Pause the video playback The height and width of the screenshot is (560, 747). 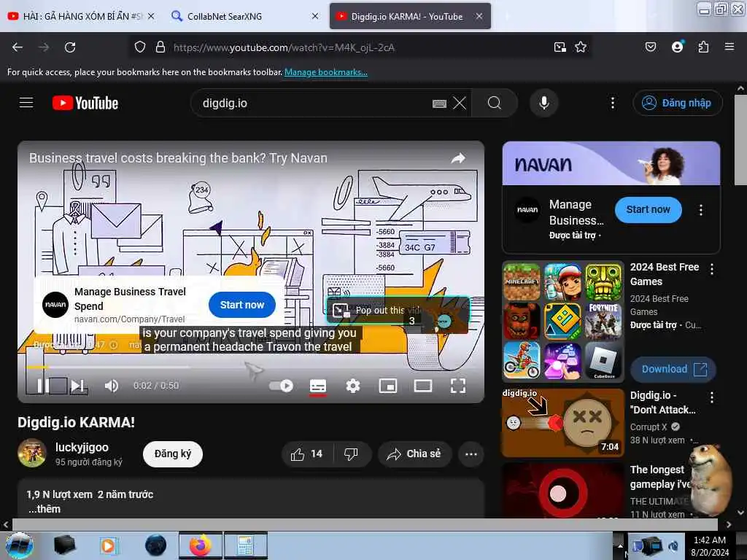pyautogui.click(x=43, y=386)
